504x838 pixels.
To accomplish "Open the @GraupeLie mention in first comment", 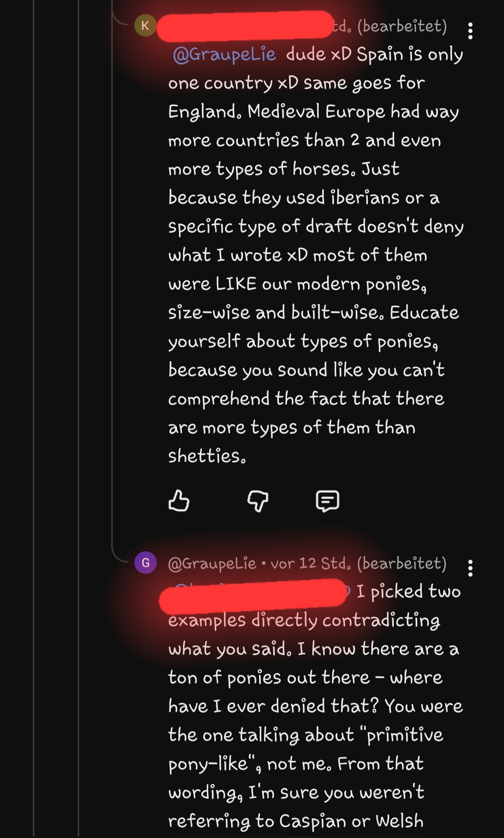I will click(224, 54).
